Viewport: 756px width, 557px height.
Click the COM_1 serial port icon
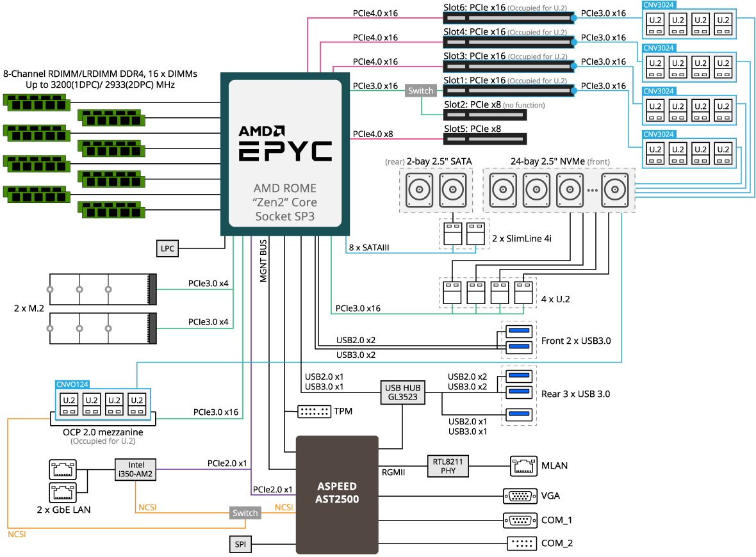(x=520, y=520)
